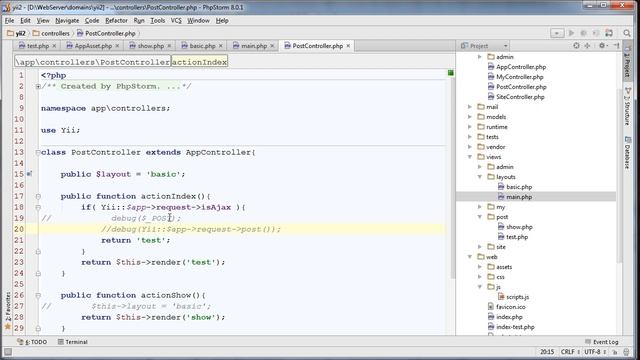Click the Project Structure toolbar icon

[609, 33]
